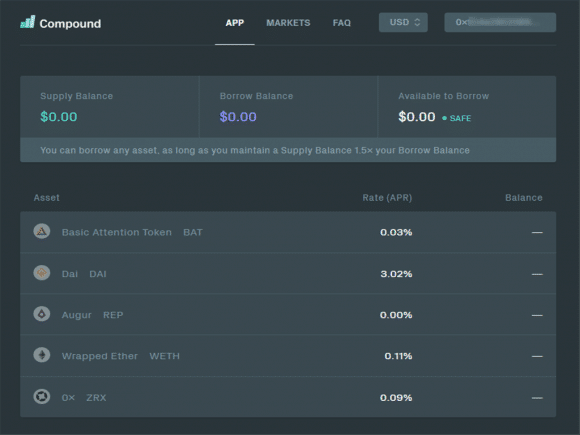Click the WETH row balance dash
Screen dimensions: 580x435
point(537,357)
